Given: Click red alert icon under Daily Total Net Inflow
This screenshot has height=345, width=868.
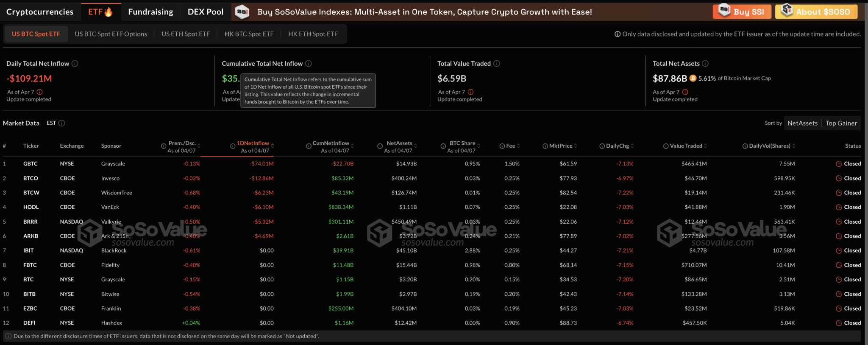Looking at the screenshot, I should (x=39, y=92).
